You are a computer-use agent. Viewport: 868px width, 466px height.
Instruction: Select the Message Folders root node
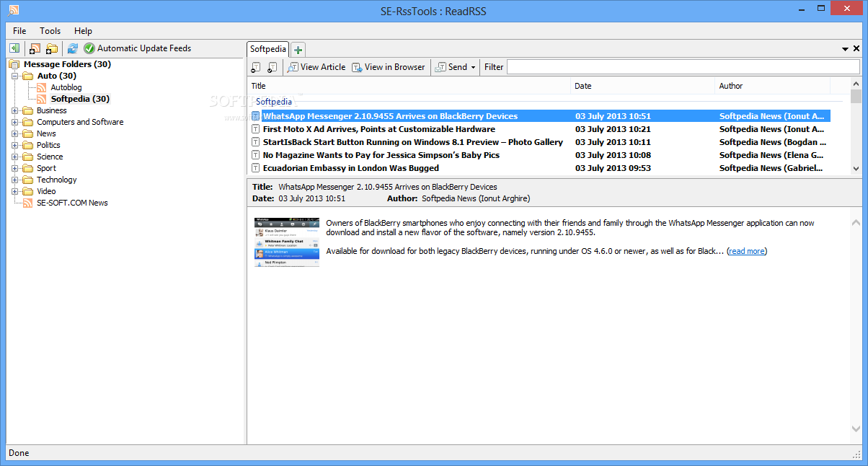[x=67, y=64]
